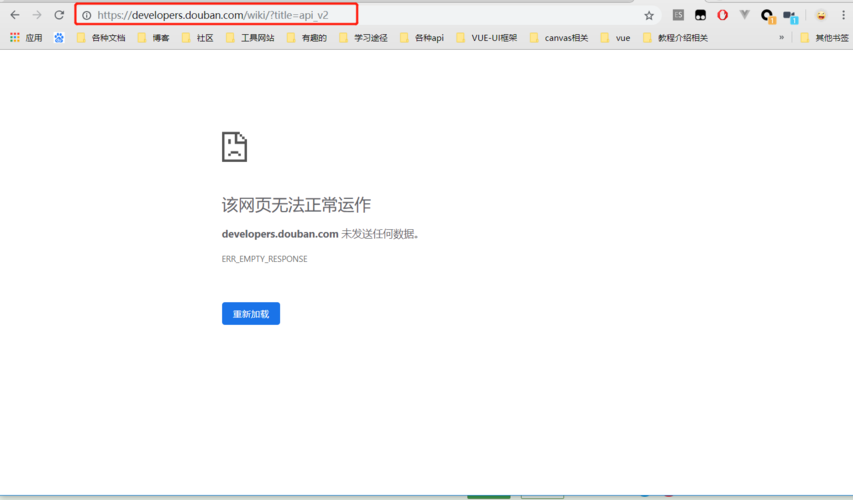This screenshot has height=500, width=853.
Task: Open the VUE-UI框架 bookmark folder
Action: pyautogui.click(x=486, y=38)
